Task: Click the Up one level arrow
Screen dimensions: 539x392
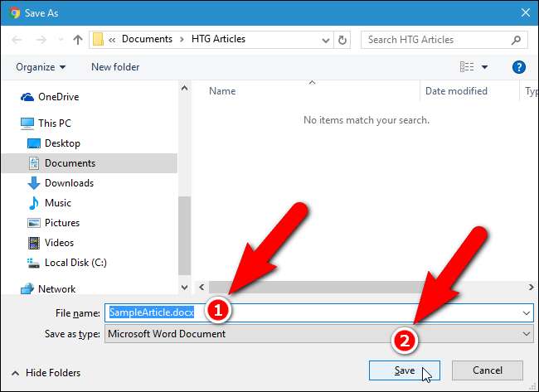Action: 78,39
